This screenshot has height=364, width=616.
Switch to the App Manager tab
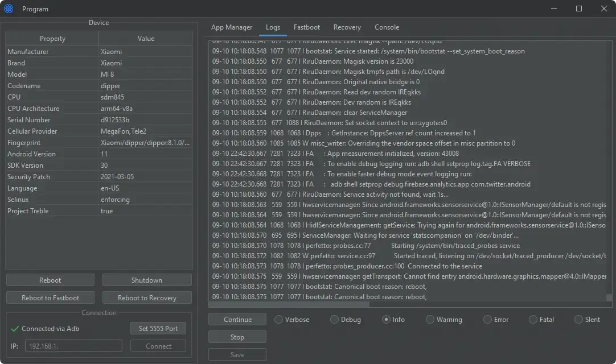[231, 27]
